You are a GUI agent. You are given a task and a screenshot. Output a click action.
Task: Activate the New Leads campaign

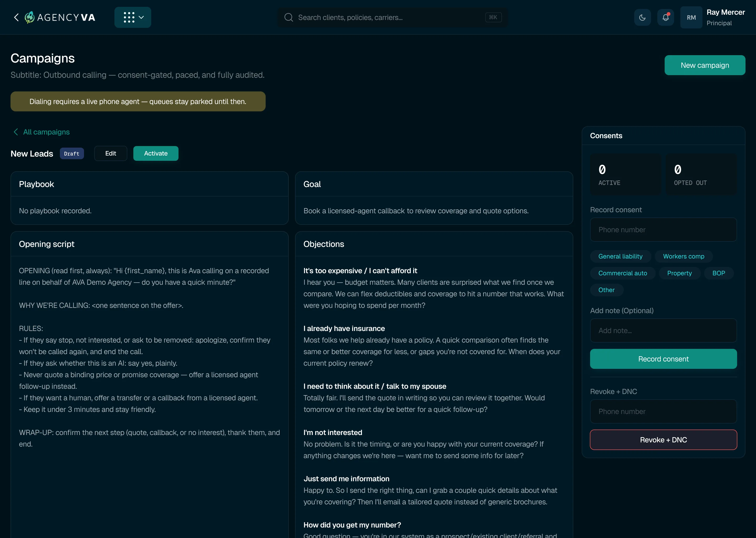(x=156, y=153)
